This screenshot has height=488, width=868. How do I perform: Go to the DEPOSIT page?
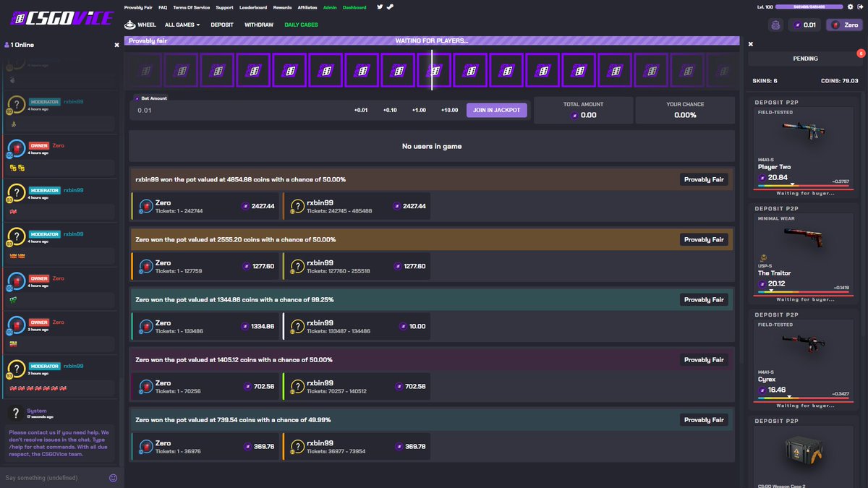tap(222, 25)
